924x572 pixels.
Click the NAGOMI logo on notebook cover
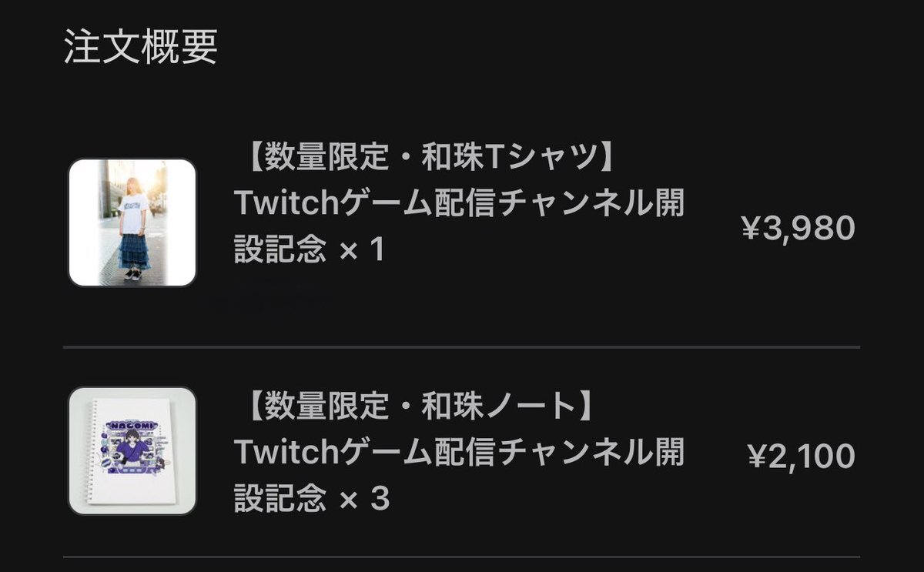click(x=132, y=426)
